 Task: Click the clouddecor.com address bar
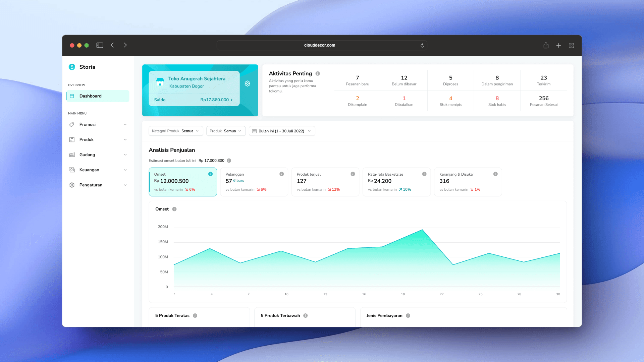[319, 45]
